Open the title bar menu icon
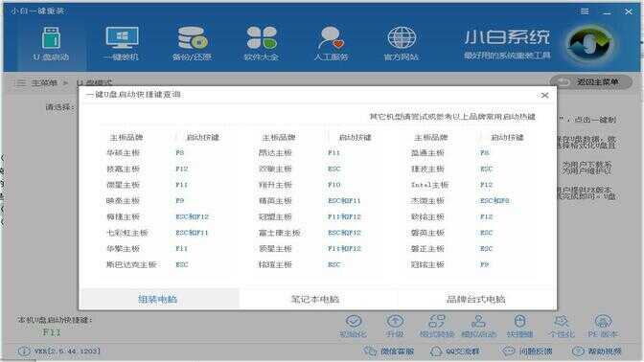Screen dimensions: 644x362 585,11
